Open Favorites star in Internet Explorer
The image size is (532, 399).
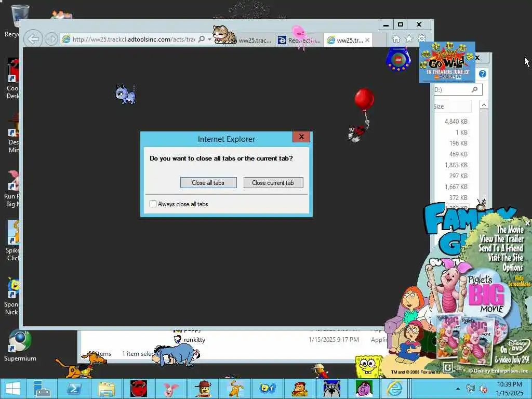[409, 38]
